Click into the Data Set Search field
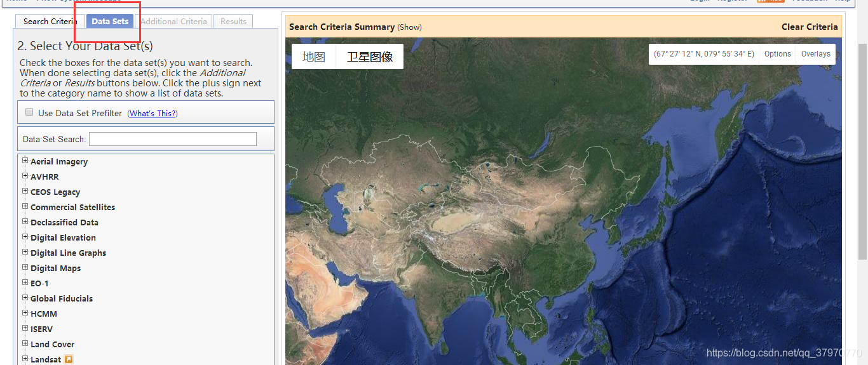Image resolution: width=868 pixels, height=365 pixels. tap(173, 139)
